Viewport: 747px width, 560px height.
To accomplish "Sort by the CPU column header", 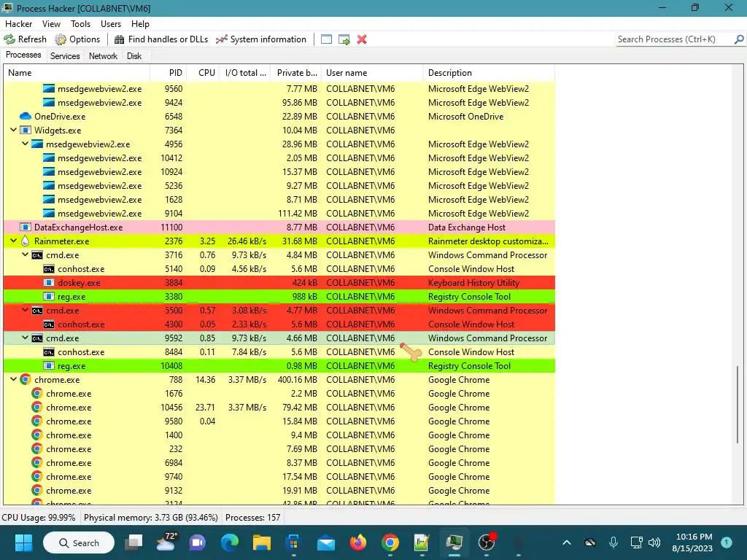I will coord(203,73).
